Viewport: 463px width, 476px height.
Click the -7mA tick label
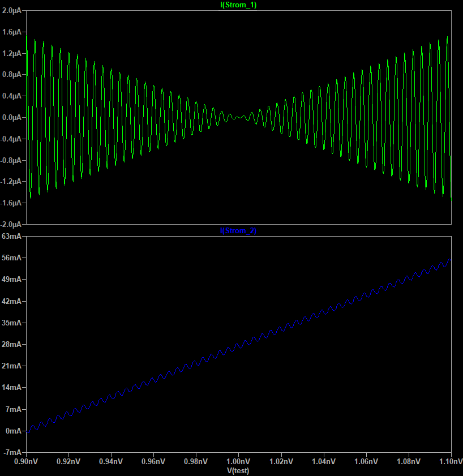12,452
